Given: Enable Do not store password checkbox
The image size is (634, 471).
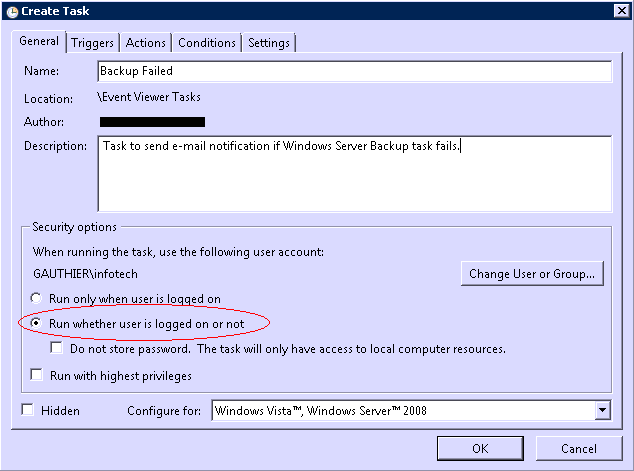Looking at the screenshot, I should point(56,348).
